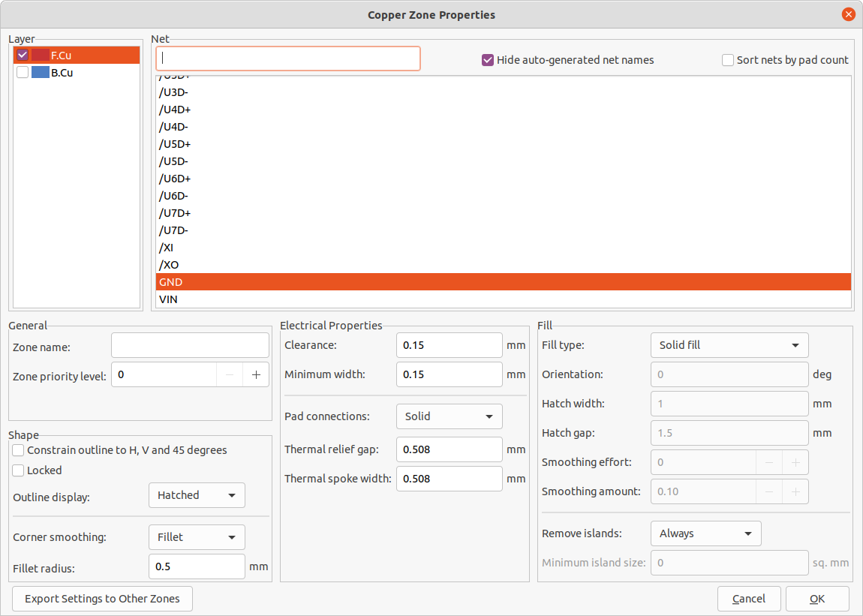863x616 pixels.
Task: Click Export Settings to Other Zones
Action: point(102,599)
